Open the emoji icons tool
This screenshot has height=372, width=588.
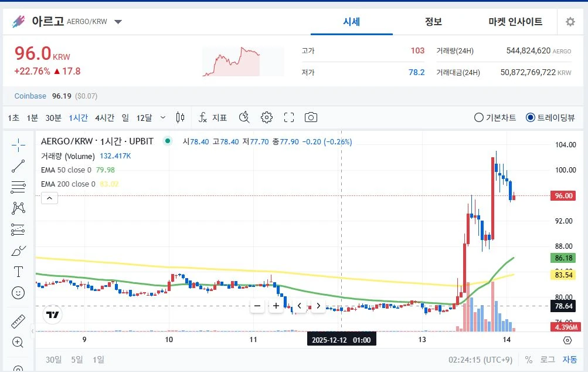(18, 292)
